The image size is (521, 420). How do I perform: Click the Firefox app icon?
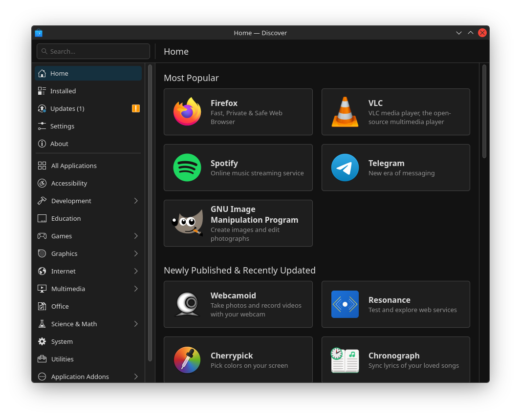tap(187, 111)
